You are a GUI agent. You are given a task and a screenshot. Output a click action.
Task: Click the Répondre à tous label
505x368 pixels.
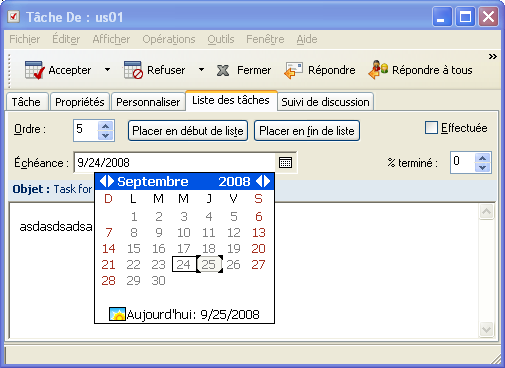432,70
